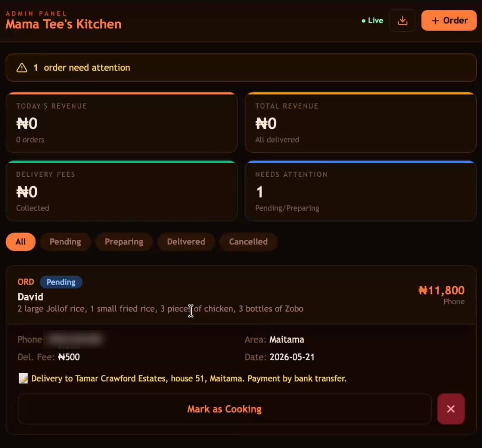Image resolution: width=482 pixels, height=448 pixels.
Task: Click the Needs Attention card
Action: pos(361,191)
